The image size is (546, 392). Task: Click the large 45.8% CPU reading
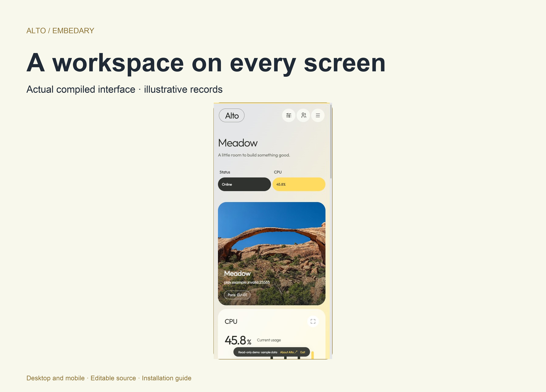click(238, 340)
